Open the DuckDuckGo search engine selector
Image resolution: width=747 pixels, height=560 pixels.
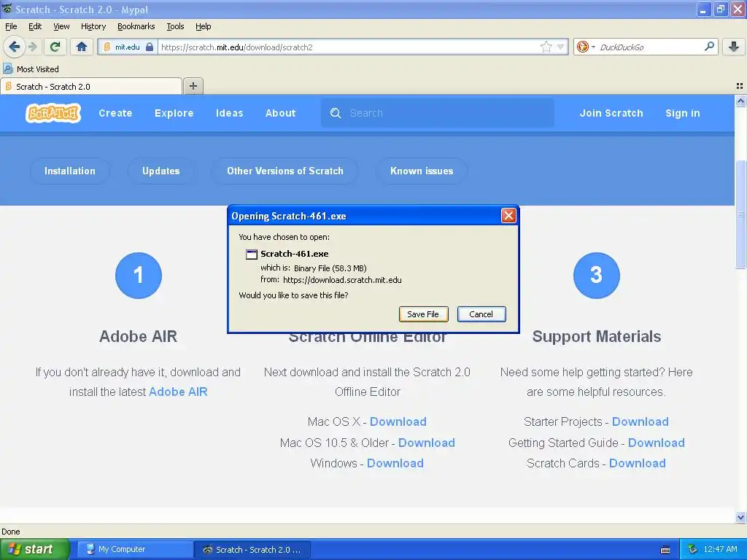tap(586, 47)
